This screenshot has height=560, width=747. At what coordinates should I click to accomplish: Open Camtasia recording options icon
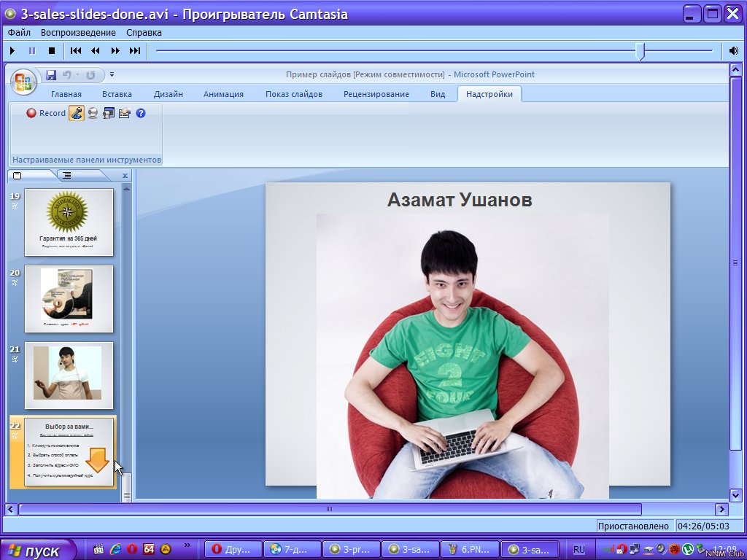coord(125,113)
